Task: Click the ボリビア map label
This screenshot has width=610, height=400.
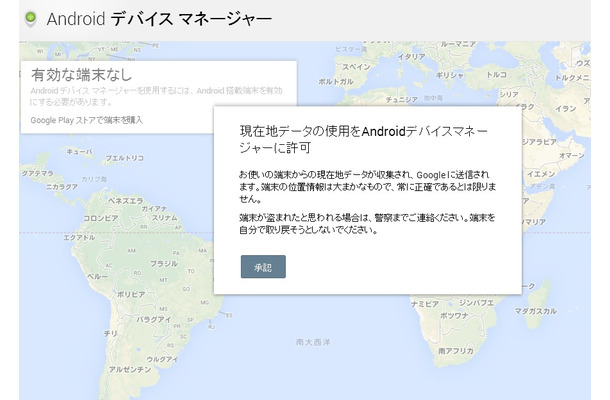Action: 131,294
